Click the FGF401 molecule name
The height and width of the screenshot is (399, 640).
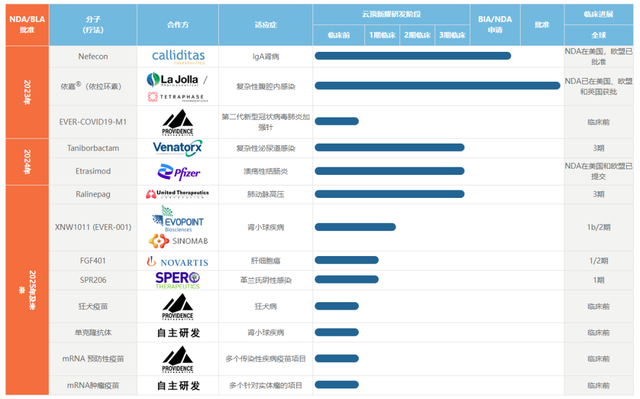(x=93, y=261)
